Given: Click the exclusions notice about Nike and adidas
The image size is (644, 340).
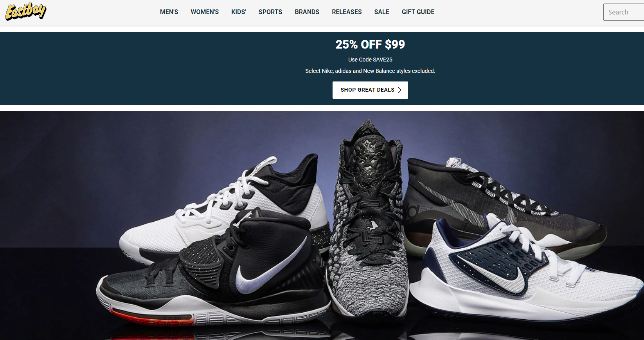Looking at the screenshot, I should 370,71.
